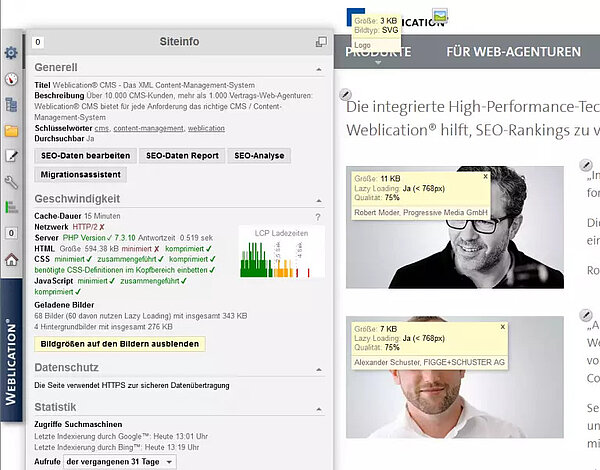Open the 'der vergangenen 31 Tage' dropdown
This screenshot has height=470, width=600.
point(120,462)
